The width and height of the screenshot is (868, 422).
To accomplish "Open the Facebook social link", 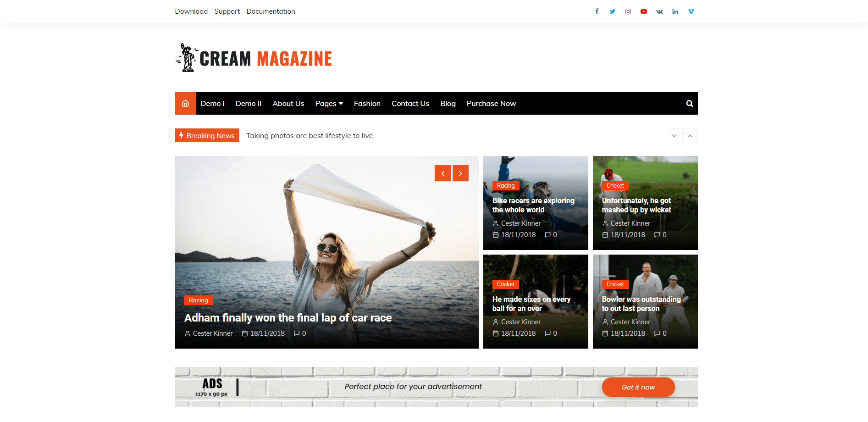I will (x=597, y=11).
